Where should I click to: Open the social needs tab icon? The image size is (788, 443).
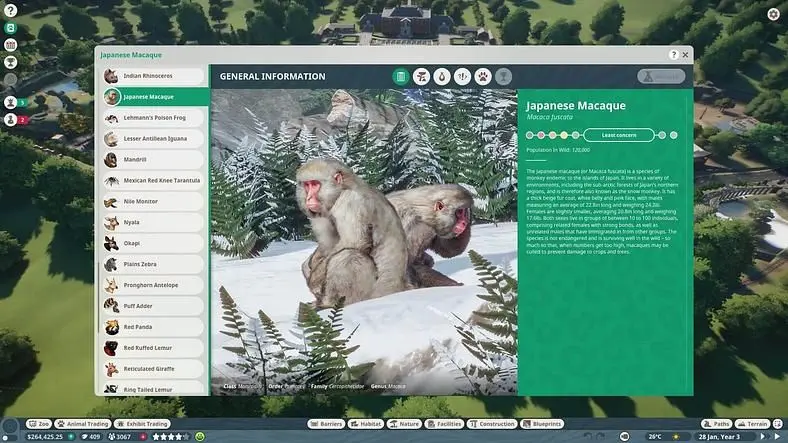tap(462, 76)
